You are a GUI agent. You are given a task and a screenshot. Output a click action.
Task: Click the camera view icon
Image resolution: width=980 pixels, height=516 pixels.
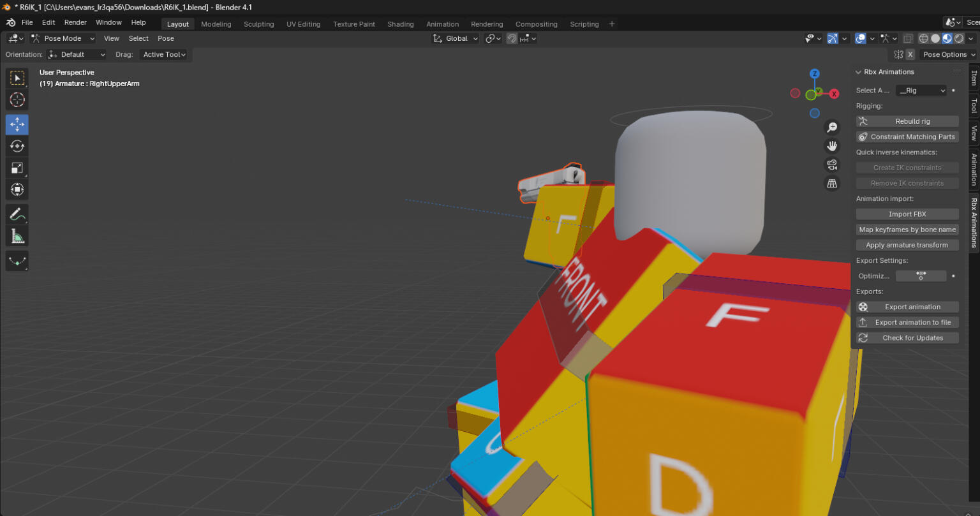click(x=832, y=165)
